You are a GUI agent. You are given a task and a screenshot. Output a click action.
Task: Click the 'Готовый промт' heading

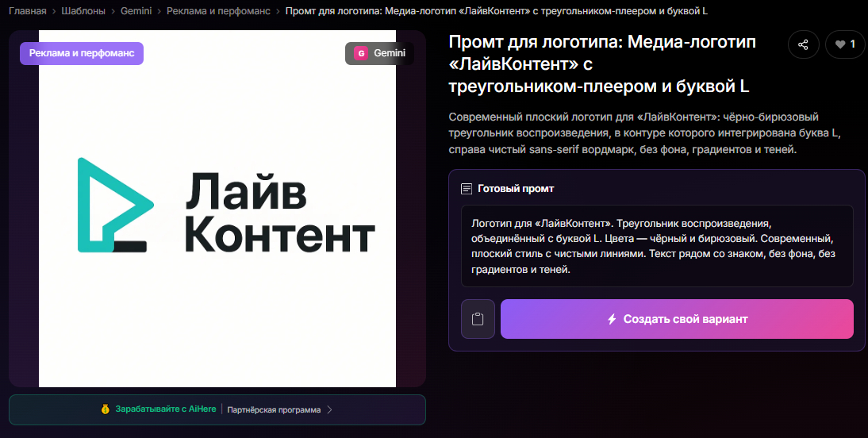tap(516, 189)
